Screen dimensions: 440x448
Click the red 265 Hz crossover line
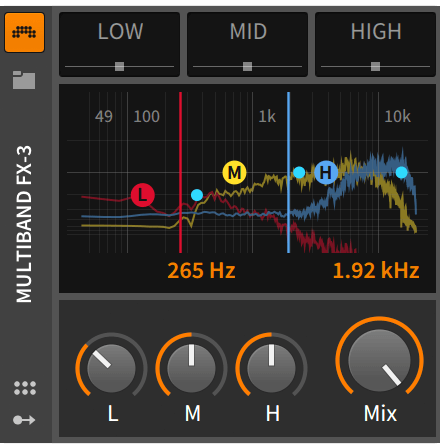pyautogui.click(x=180, y=172)
